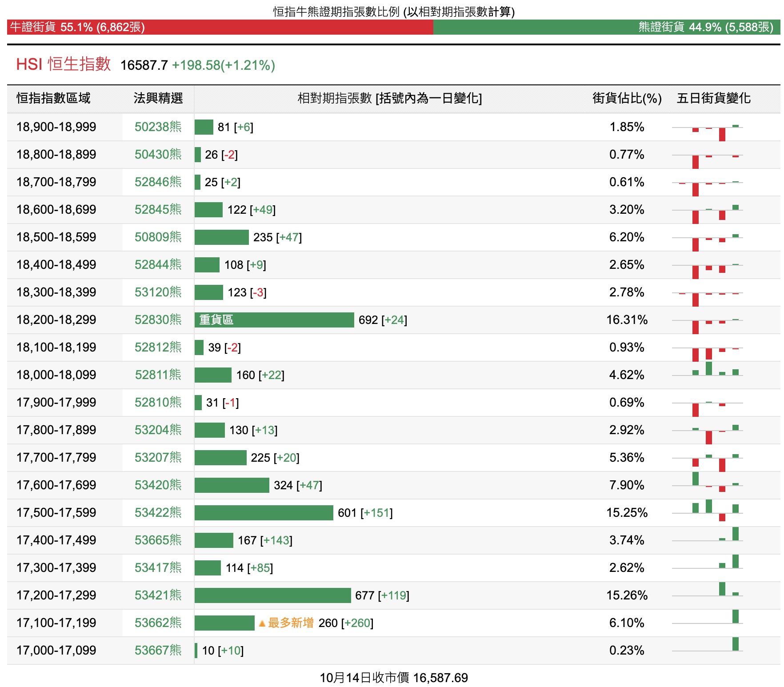
Task: Click five-day mini chart for 18,900-18,999 row
Action: click(x=708, y=129)
